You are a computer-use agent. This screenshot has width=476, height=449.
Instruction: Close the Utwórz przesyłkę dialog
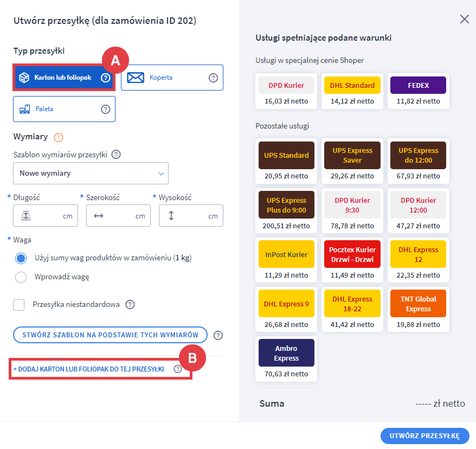[x=464, y=19]
